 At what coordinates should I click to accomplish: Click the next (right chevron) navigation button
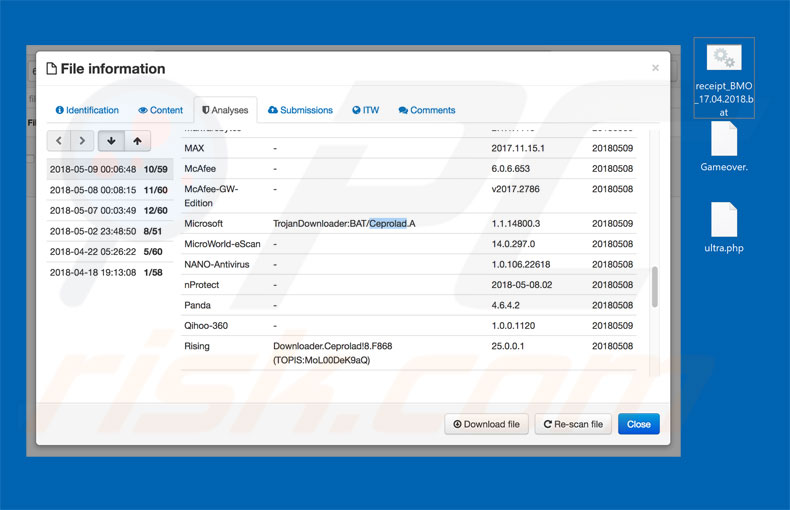(82, 141)
